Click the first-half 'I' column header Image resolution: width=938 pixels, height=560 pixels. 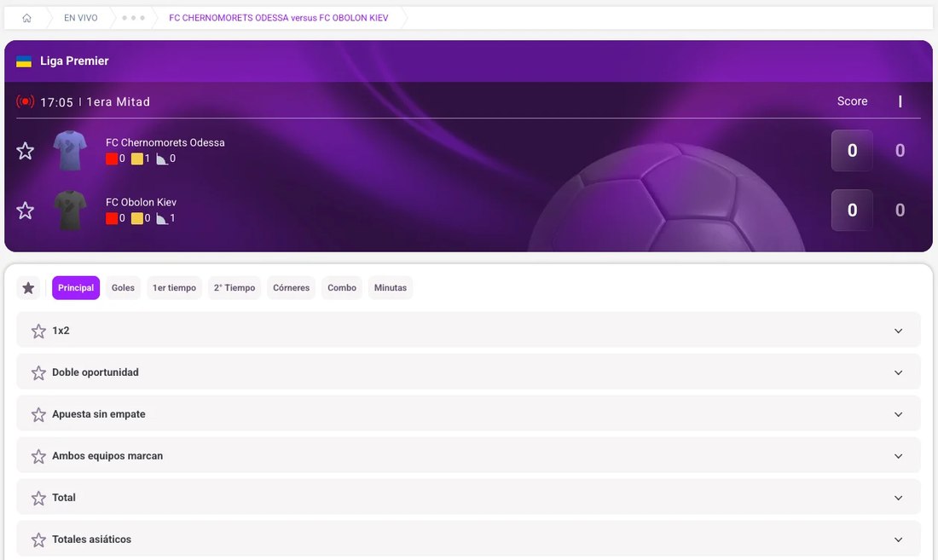(900, 101)
